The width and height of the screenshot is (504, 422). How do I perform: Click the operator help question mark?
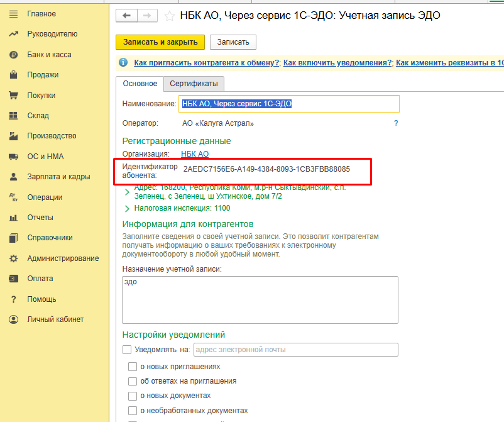click(x=396, y=123)
